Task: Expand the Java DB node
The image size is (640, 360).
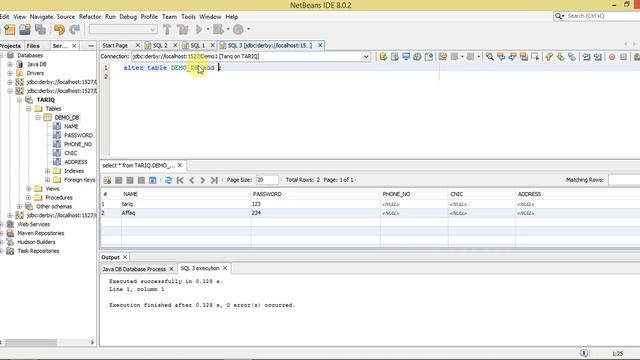Action: 10,64
